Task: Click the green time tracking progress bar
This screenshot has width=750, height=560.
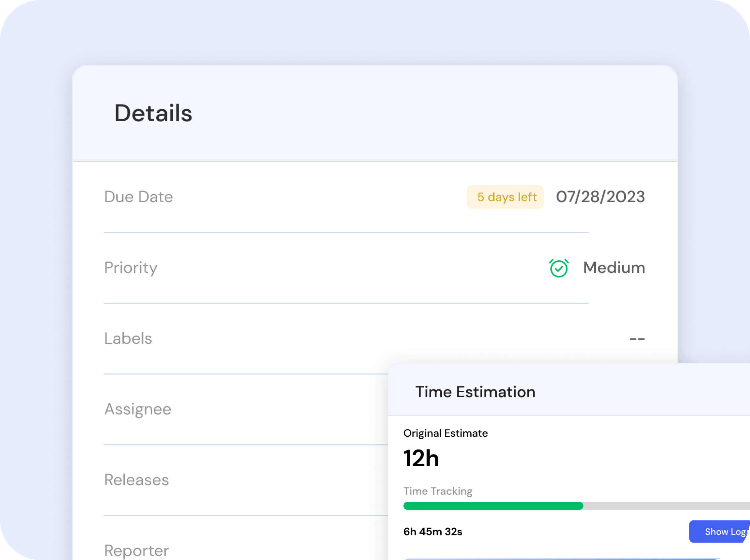Action: [493, 506]
